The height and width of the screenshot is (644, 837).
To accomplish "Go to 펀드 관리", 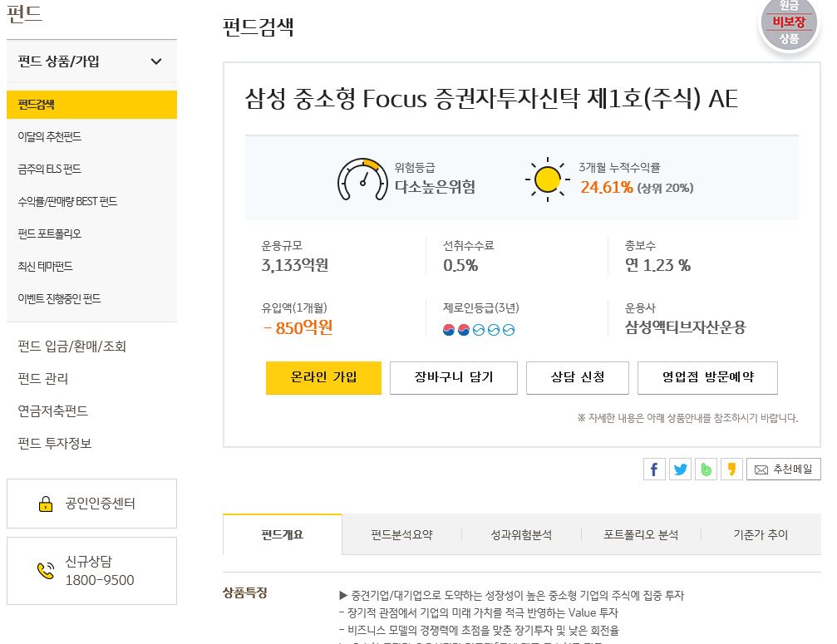I will click(43, 378).
